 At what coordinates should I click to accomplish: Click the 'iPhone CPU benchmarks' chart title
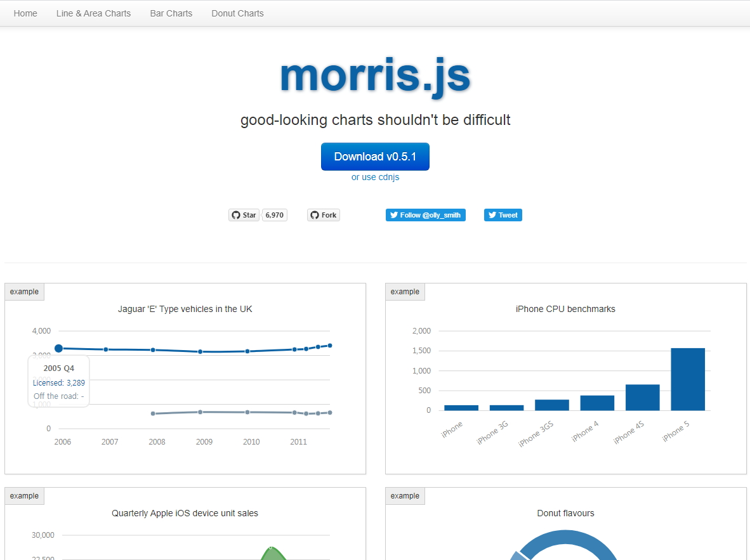coord(565,309)
